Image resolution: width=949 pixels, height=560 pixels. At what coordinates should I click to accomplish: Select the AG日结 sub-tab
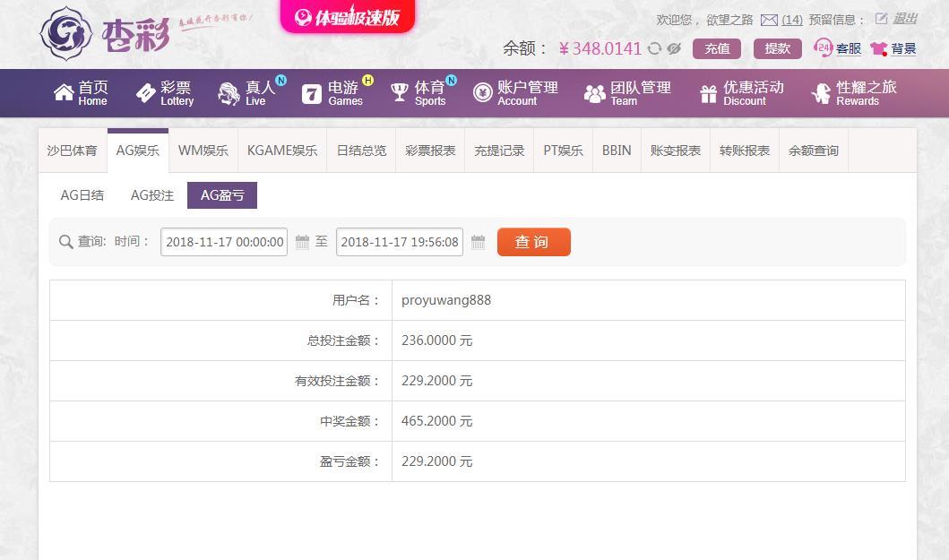point(82,195)
